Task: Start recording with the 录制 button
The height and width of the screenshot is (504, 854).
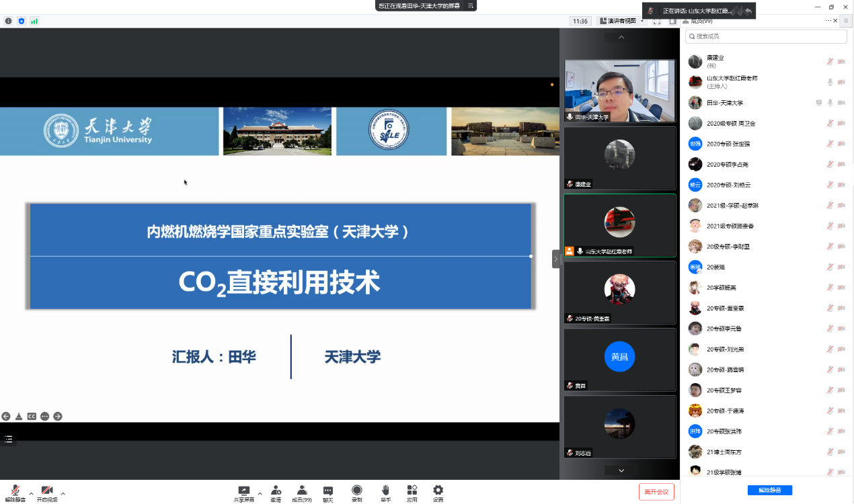Action: [356, 493]
